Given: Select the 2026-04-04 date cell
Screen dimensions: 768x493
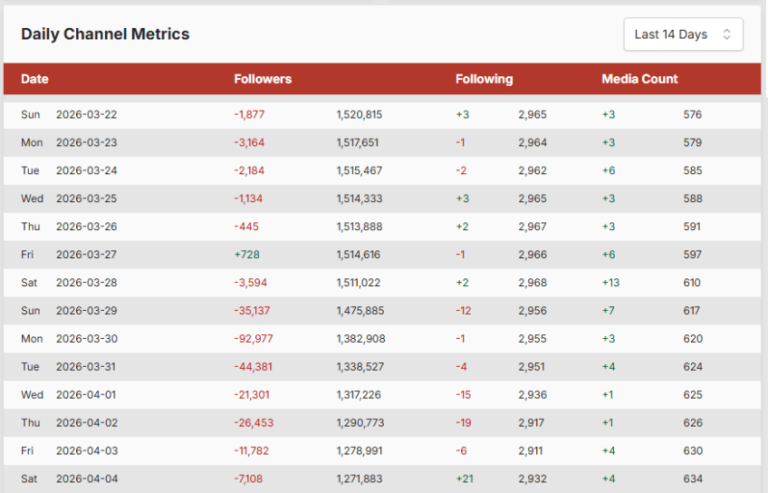Looking at the screenshot, I should 86,479.
